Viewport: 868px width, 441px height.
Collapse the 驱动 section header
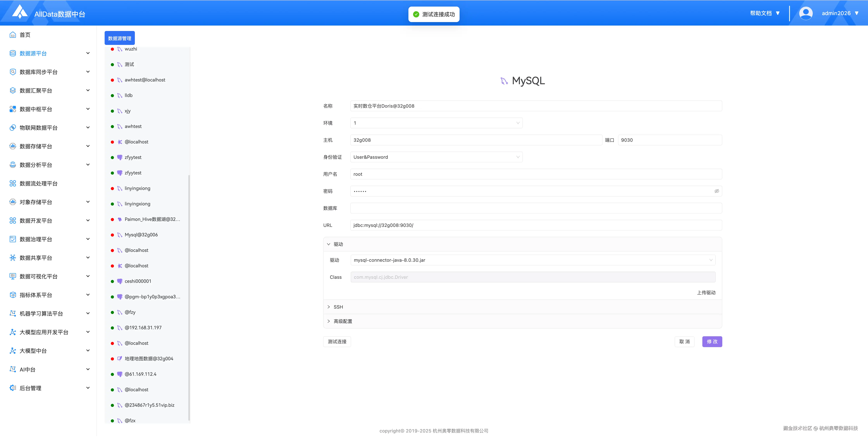pyautogui.click(x=338, y=244)
